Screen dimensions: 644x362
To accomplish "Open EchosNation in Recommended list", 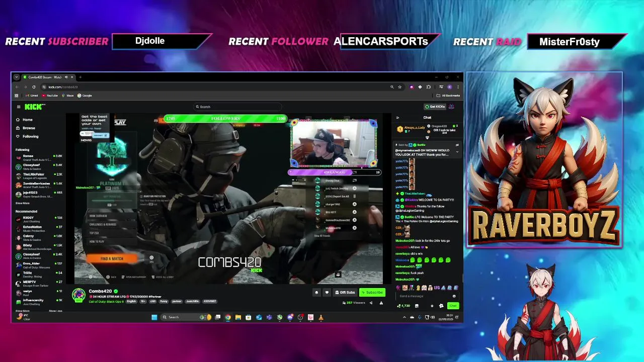I will pos(39,228).
